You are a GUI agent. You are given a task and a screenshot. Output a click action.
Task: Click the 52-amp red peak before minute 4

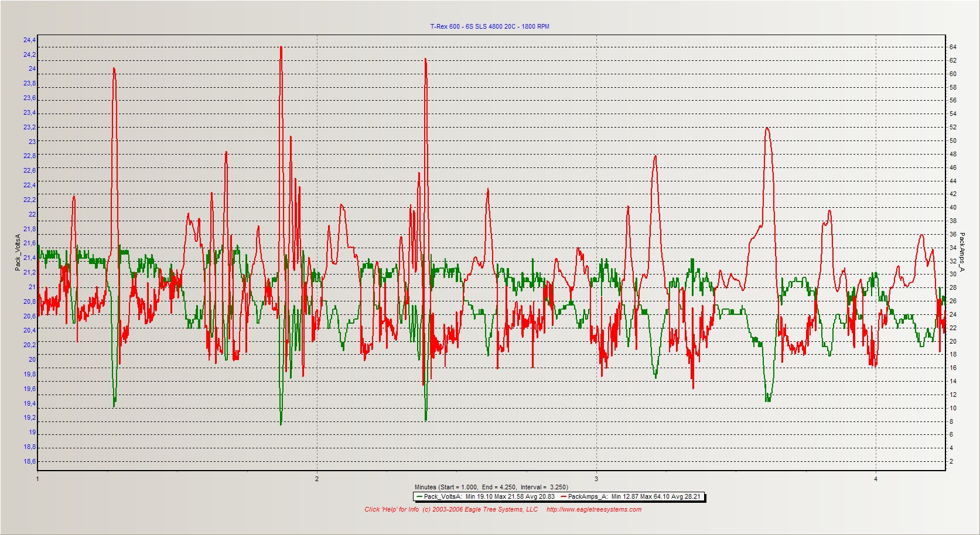pos(767,128)
